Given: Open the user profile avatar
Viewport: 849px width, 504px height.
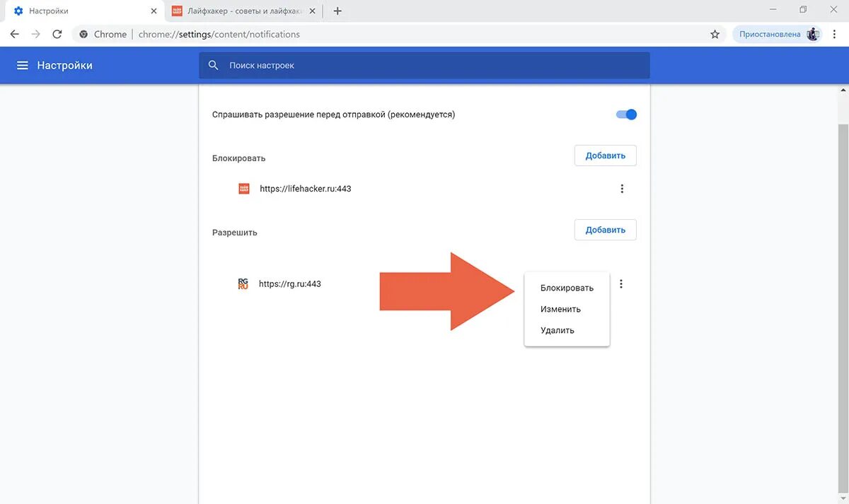Looking at the screenshot, I should click(813, 34).
